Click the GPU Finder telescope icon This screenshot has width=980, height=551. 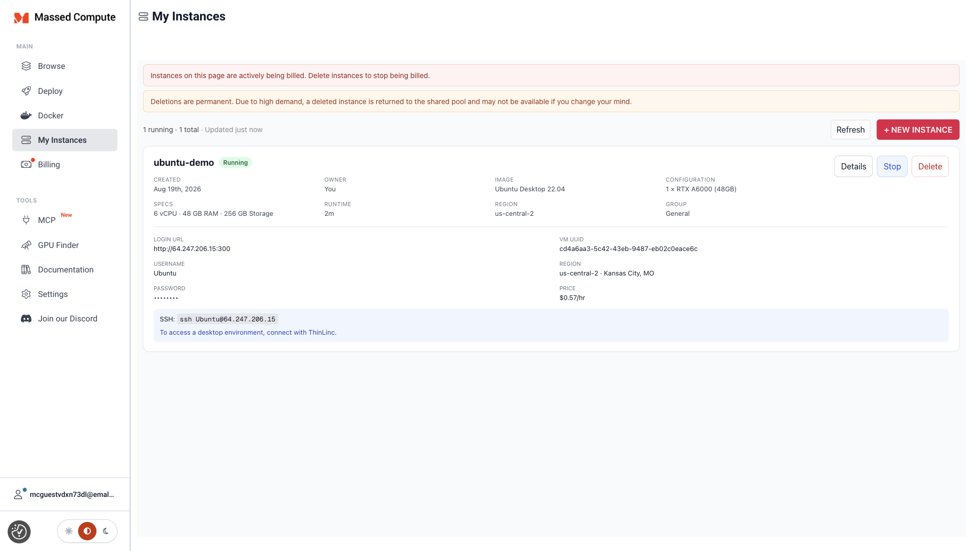click(26, 245)
